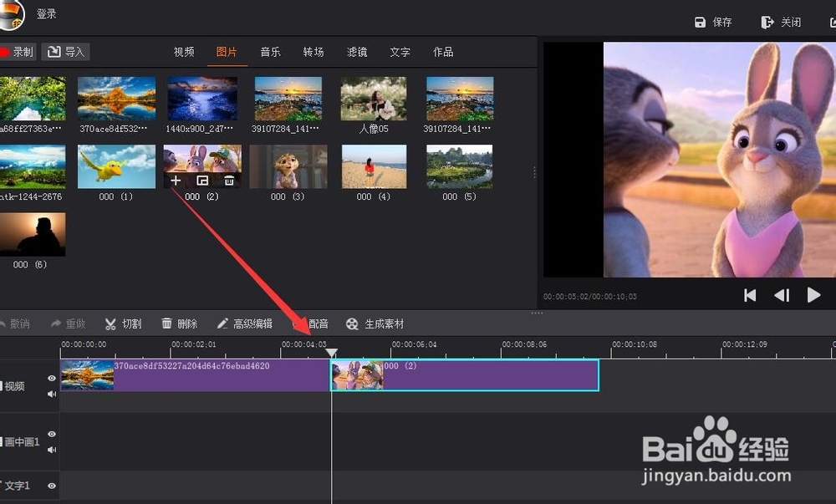
Task: Switch to the Music (音乐) tab
Action: 270,52
